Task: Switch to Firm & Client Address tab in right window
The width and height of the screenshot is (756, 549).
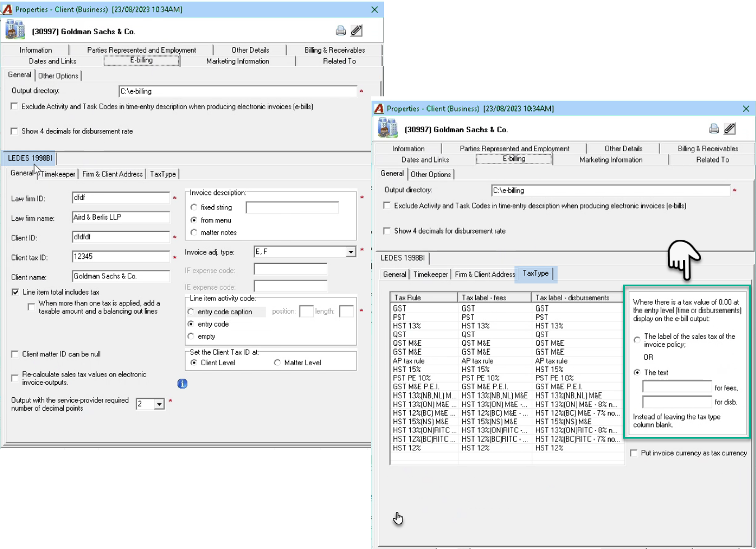Action: 485,274
